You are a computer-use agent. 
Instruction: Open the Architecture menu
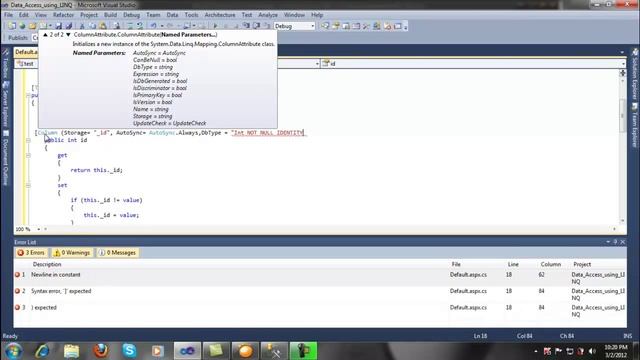(x=220, y=15)
